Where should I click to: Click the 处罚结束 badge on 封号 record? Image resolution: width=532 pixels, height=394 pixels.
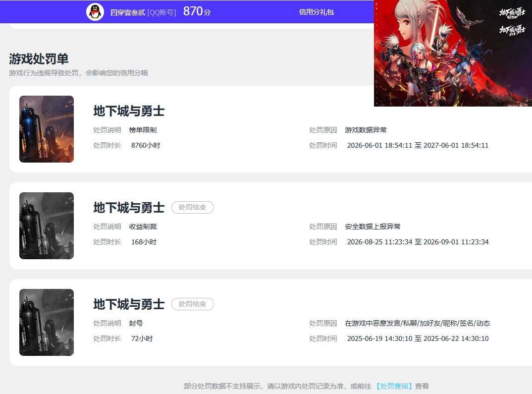point(192,304)
